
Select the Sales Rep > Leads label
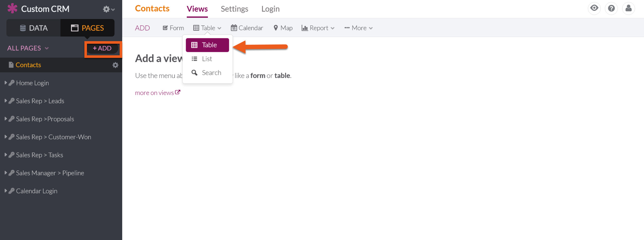point(40,101)
